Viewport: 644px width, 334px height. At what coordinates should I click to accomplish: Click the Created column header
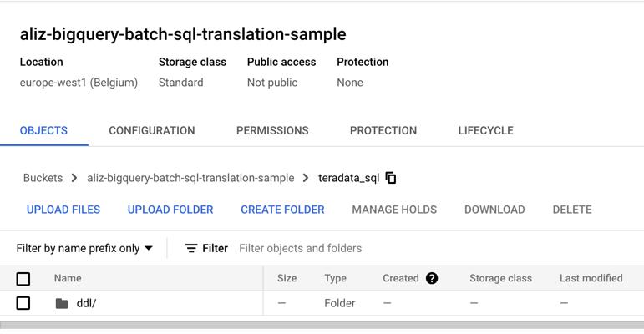pos(400,278)
